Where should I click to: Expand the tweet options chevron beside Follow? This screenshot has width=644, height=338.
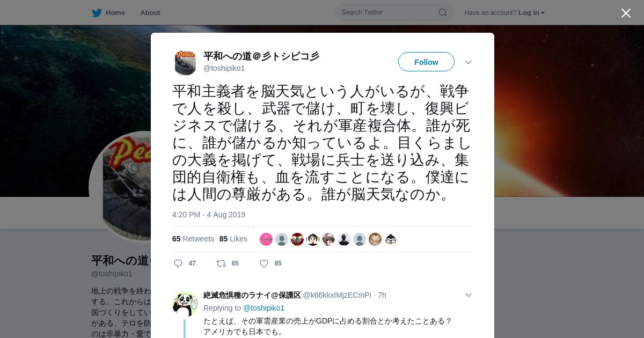[x=469, y=62]
